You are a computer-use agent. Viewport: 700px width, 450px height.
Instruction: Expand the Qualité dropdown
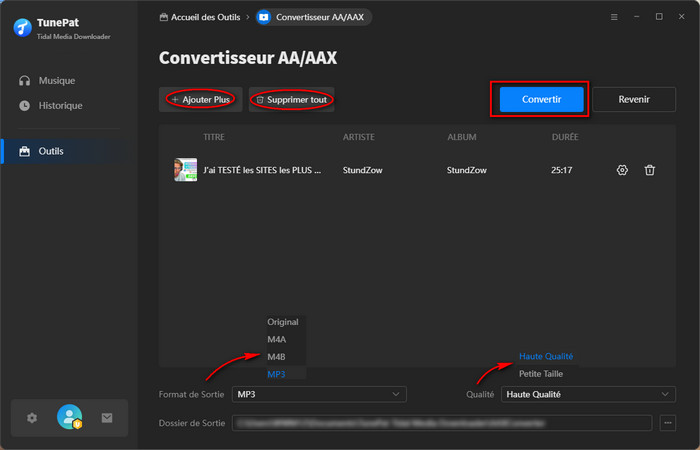(588, 394)
